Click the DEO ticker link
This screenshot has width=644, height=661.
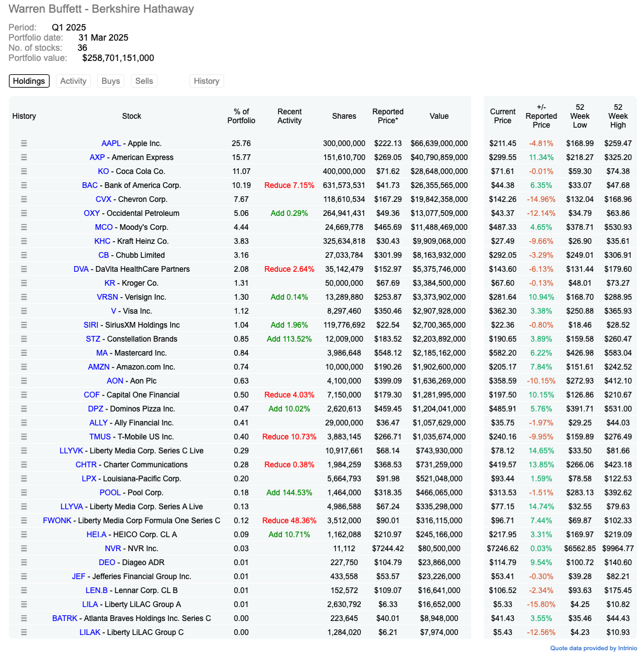[x=107, y=563]
